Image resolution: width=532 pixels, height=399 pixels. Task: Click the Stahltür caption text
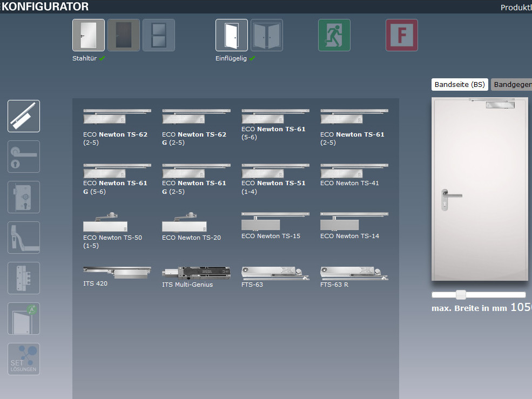point(84,58)
